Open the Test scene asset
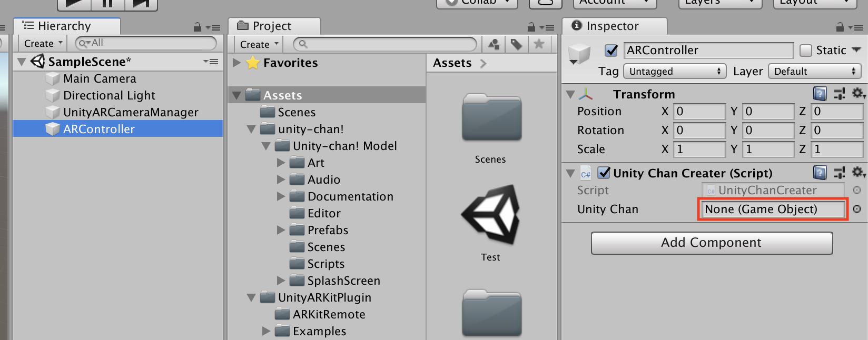 (490, 216)
